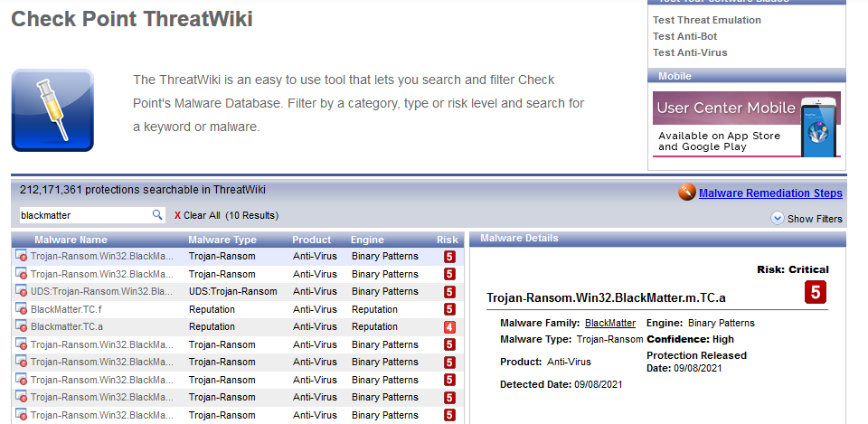Sort by Risk column header

[448, 240]
